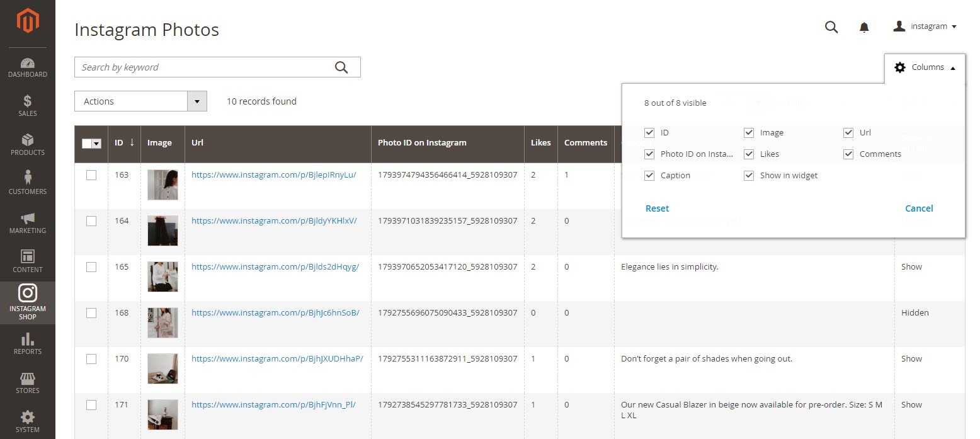Screen dimensions: 980x439
Task: Open the link ending BjldyYKHlxV/
Action: coord(274,221)
